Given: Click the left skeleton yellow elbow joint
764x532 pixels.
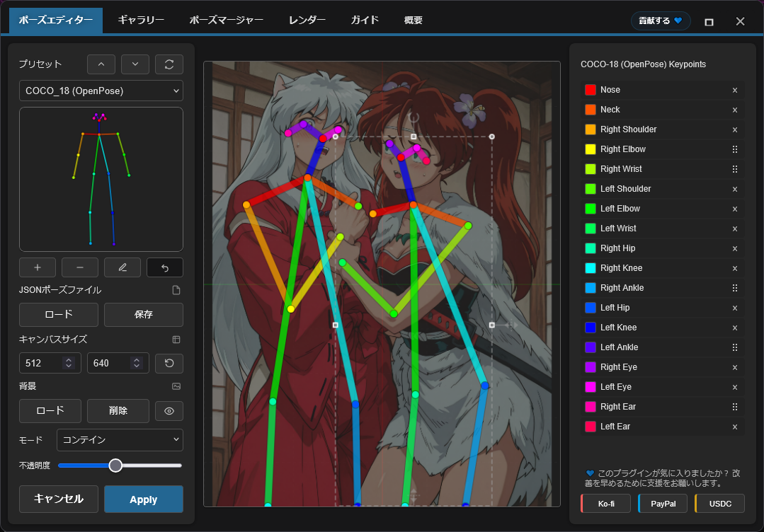Looking at the screenshot, I should 290,309.
